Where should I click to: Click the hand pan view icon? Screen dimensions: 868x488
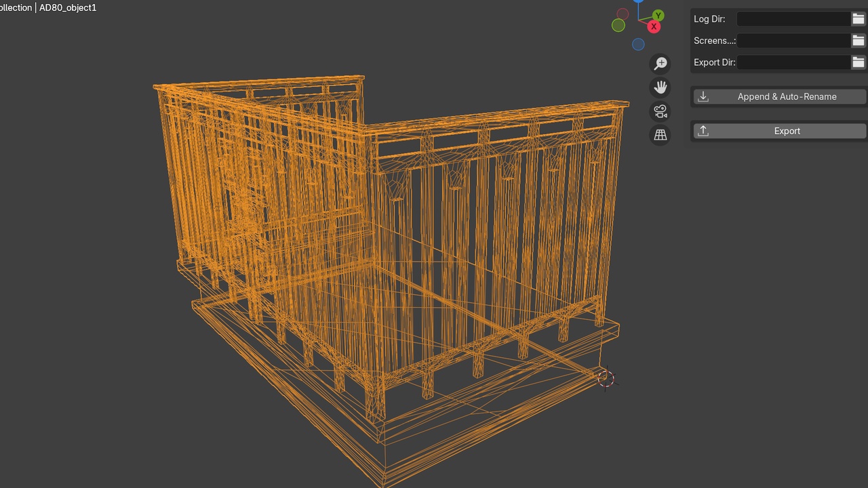tap(659, 87)
